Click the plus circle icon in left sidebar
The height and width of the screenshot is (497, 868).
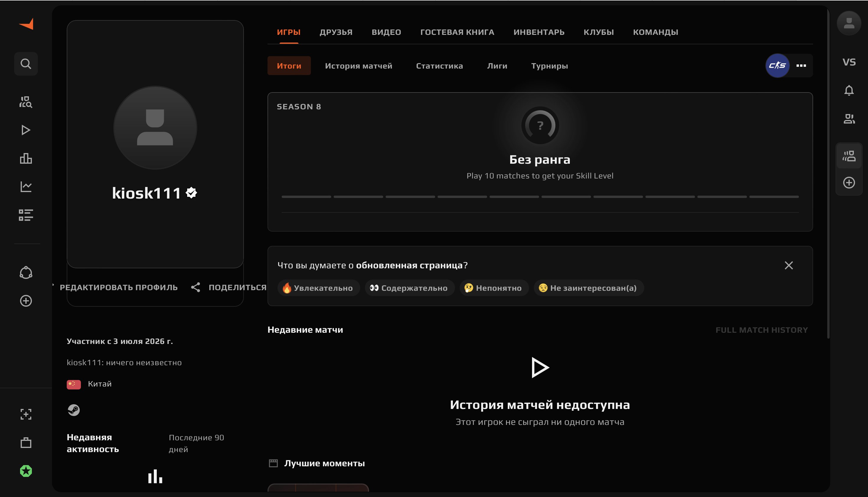tap(26, 301)
